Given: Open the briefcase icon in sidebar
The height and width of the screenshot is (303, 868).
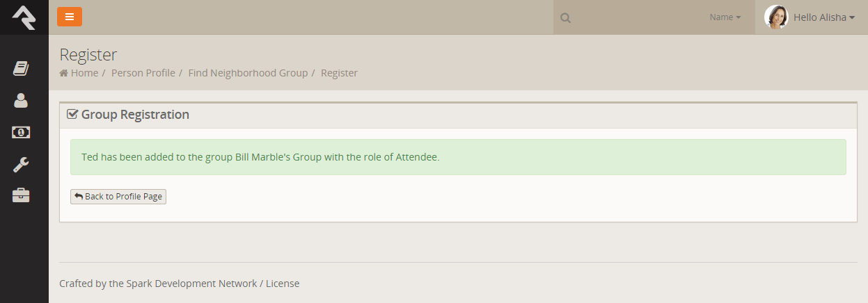Looking at the screenshot, I should click(x=21, y=196).
